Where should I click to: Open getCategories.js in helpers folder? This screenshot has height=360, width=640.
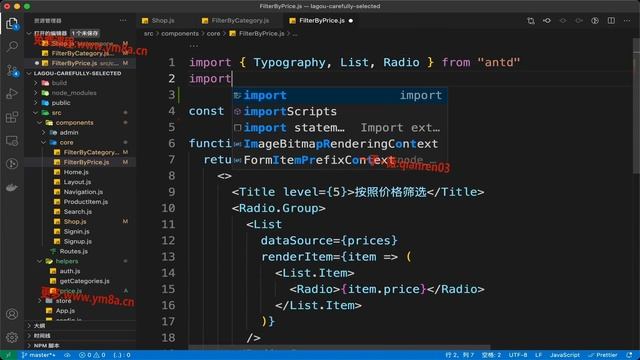point(84,281)
